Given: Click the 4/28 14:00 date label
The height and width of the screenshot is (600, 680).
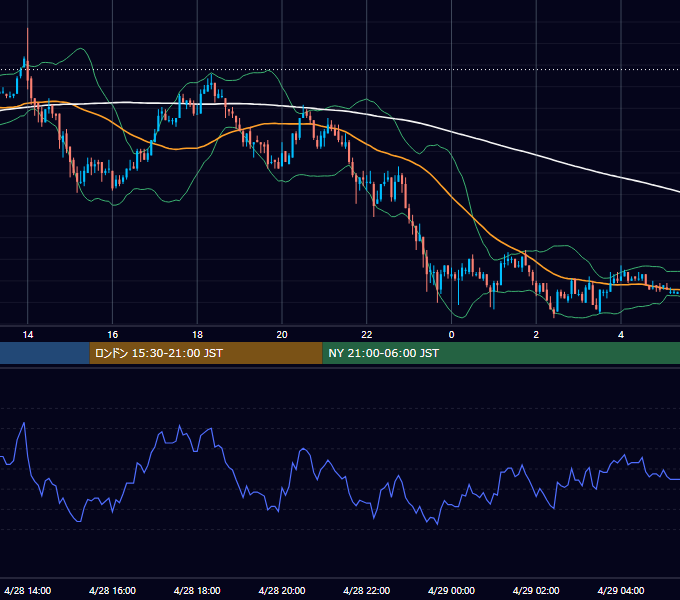Looking at the screenshot, I should [28, 590].
